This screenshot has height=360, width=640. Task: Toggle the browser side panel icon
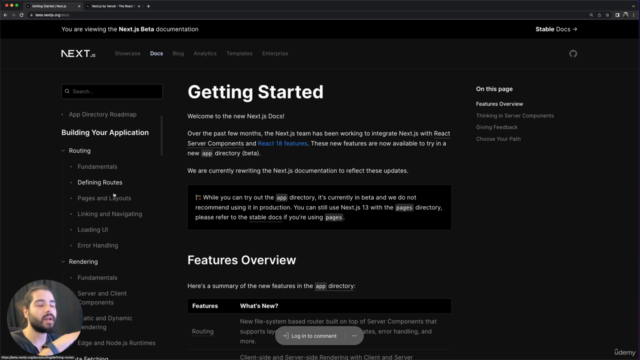coord(617,15)
